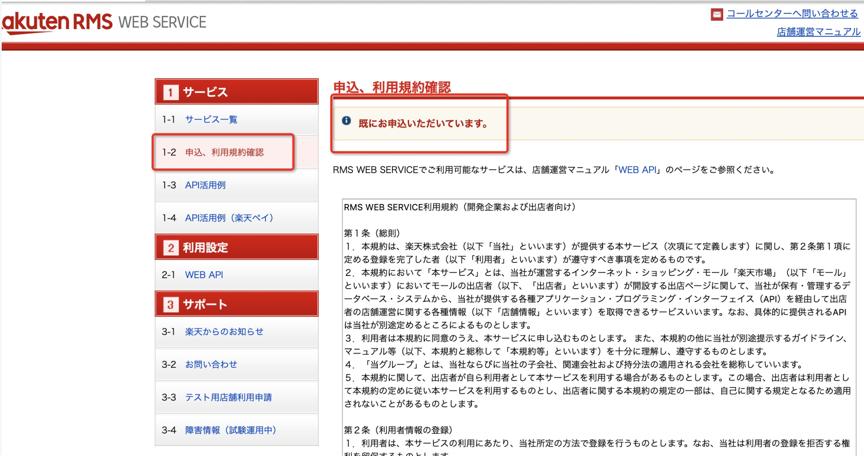
Task: Open the 店舗運営マニュアル link in the header
Action: (818, 32)
